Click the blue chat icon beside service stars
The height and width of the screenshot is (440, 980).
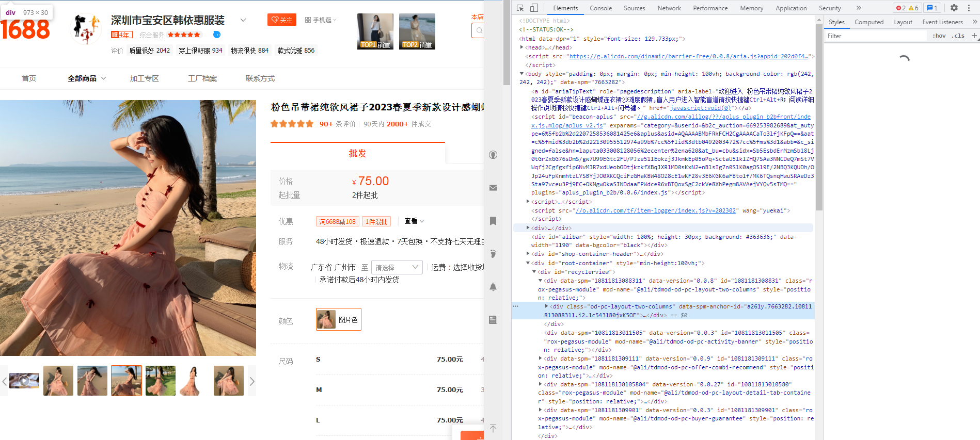(217, 35)
